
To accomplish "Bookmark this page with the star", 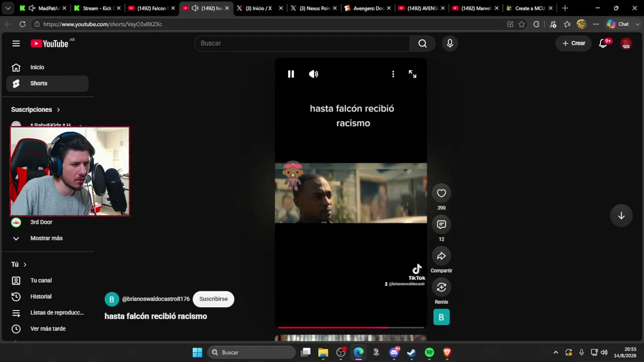I will (x=522, y=24).
